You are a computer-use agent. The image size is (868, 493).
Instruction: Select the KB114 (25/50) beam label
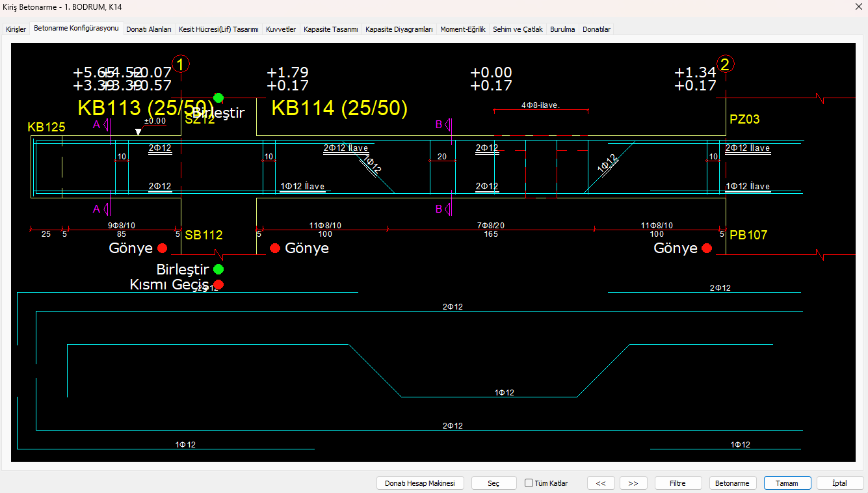pyautogui.click(x=339, y=108)
